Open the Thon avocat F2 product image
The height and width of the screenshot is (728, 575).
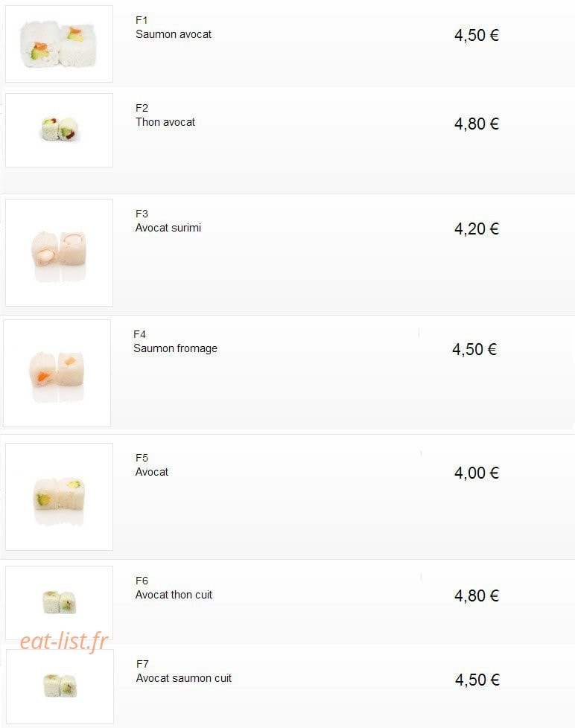59,130
